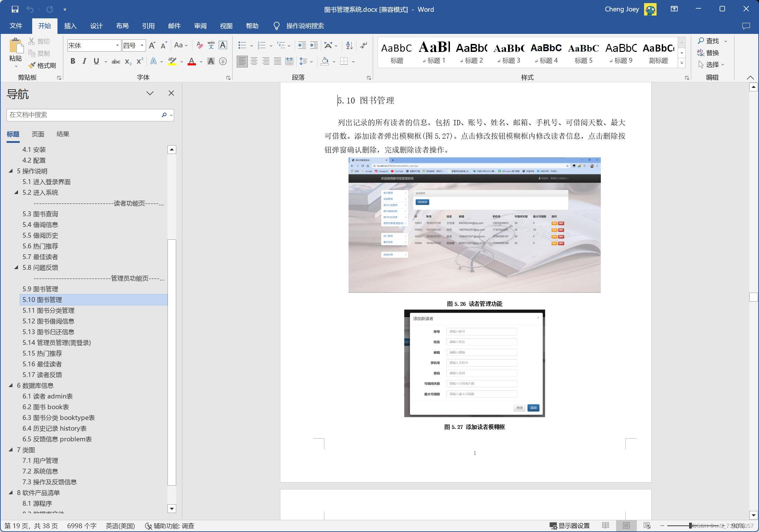Click the Sort A-Z icon

click(349, 45)
